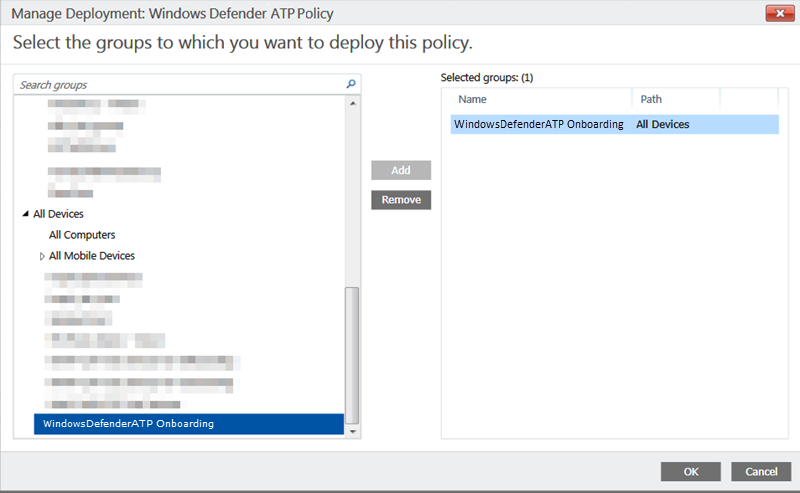The image size is (800, 493).
Task: Select the All Mobile Devices group label
Action: 92,256
